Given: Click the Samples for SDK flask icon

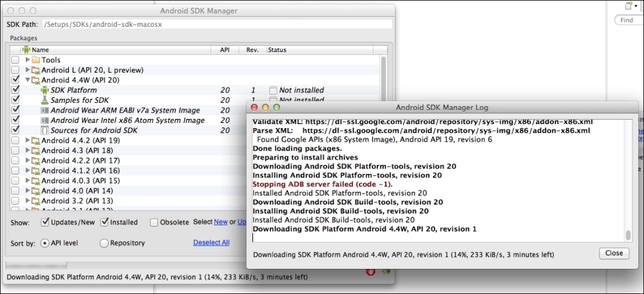Looking at the screenshot, I should pos(44,100).
